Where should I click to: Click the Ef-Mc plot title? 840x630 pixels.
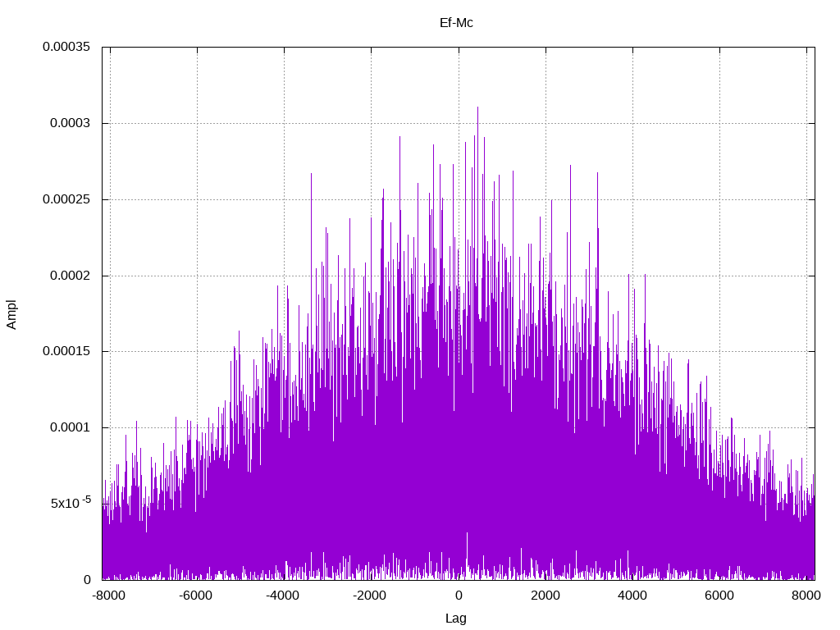[x=456, y=23]
